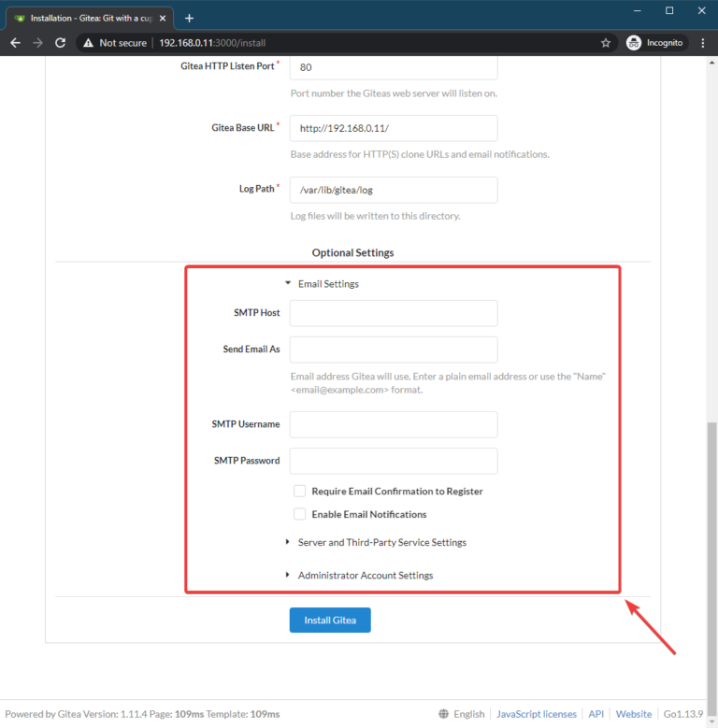Select the Installation - Gitea browser tab

tap(90, 18)
